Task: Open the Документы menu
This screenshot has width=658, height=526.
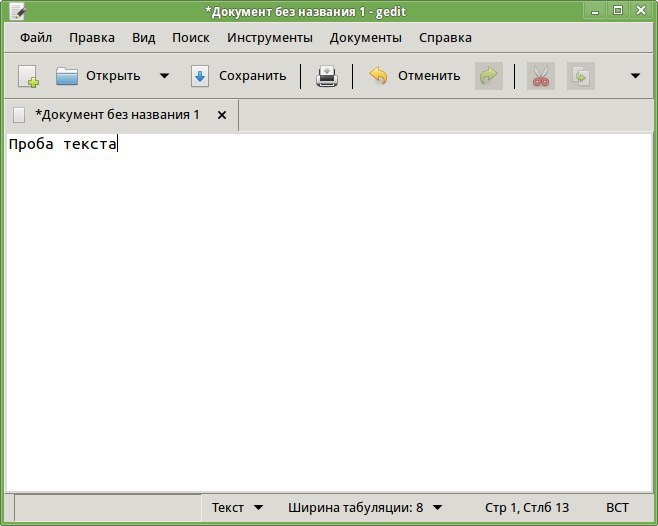Action: [x=366, y=38]
